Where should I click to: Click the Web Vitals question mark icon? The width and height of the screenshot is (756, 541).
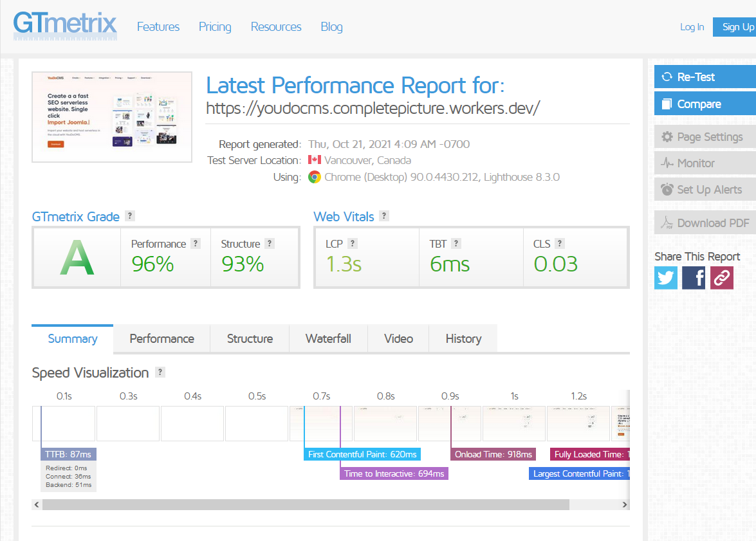pos(383,215)
